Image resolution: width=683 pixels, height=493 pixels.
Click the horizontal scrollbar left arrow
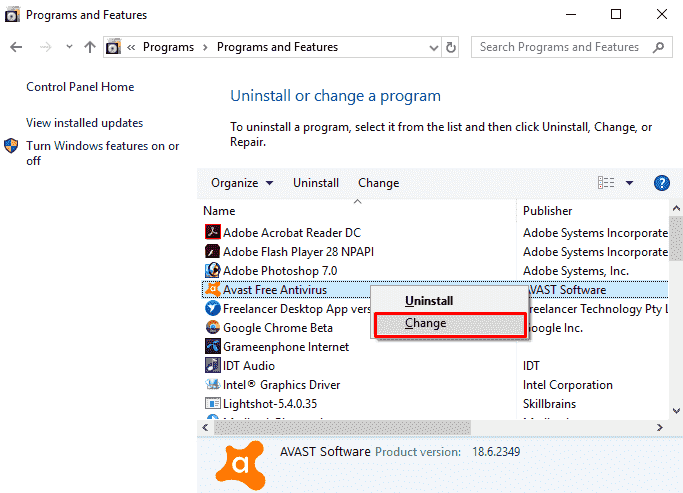[x=205, y=428]
